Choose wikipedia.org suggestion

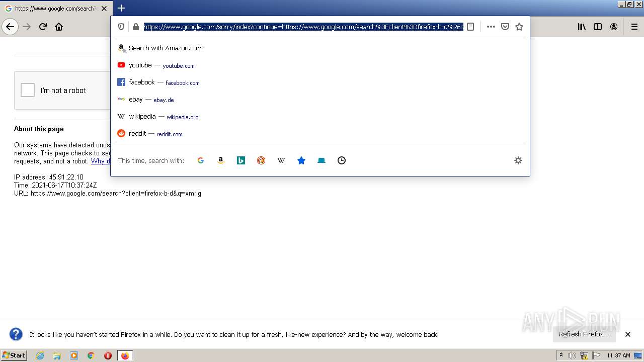(320, 117)
